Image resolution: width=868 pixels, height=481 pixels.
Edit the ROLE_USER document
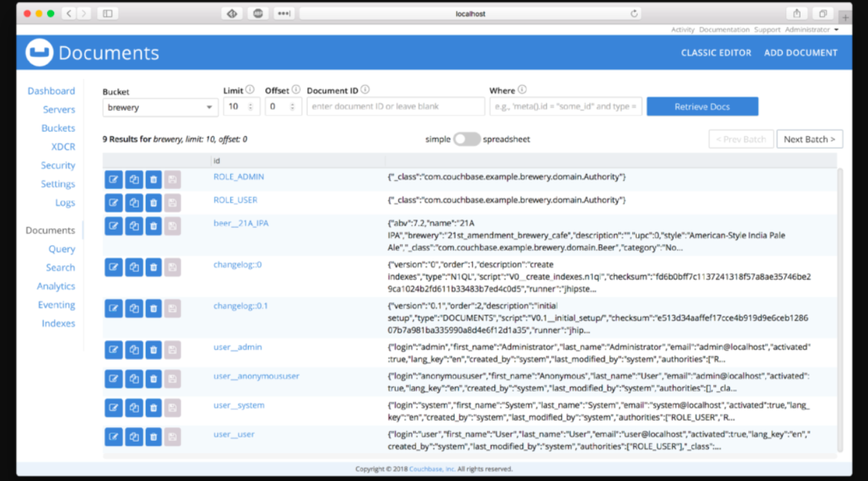pos(113,203)
